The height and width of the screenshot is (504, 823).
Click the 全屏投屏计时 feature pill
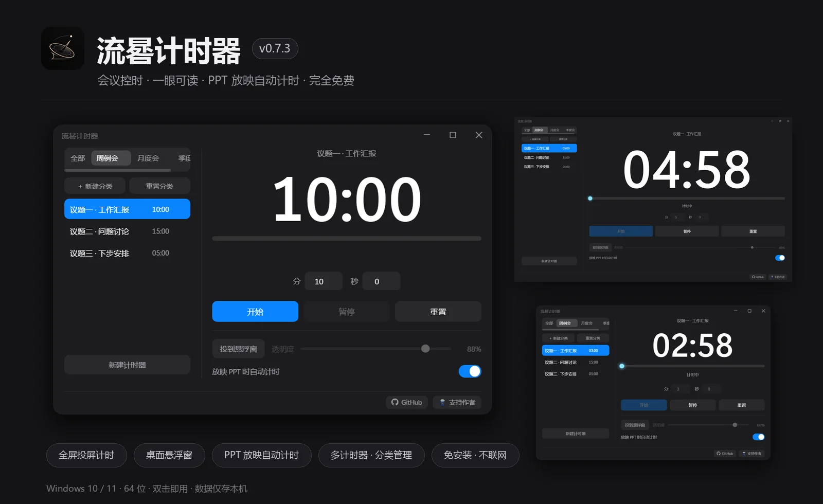tap(86, 455)
